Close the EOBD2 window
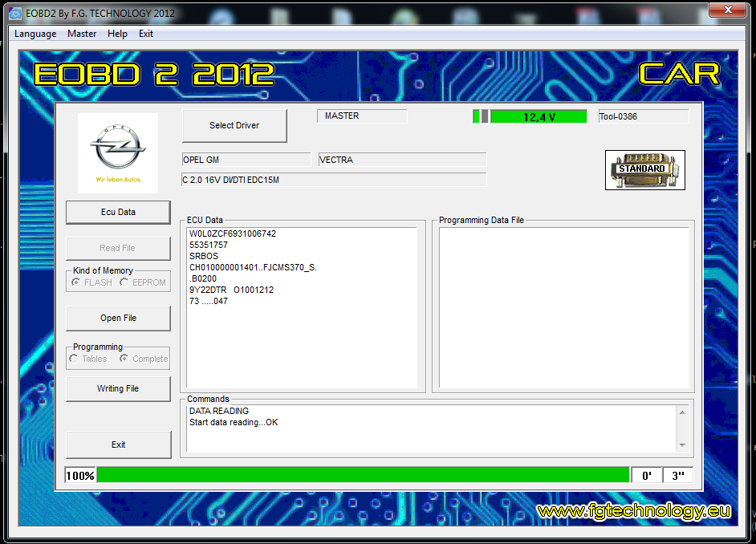 [728, 10]
